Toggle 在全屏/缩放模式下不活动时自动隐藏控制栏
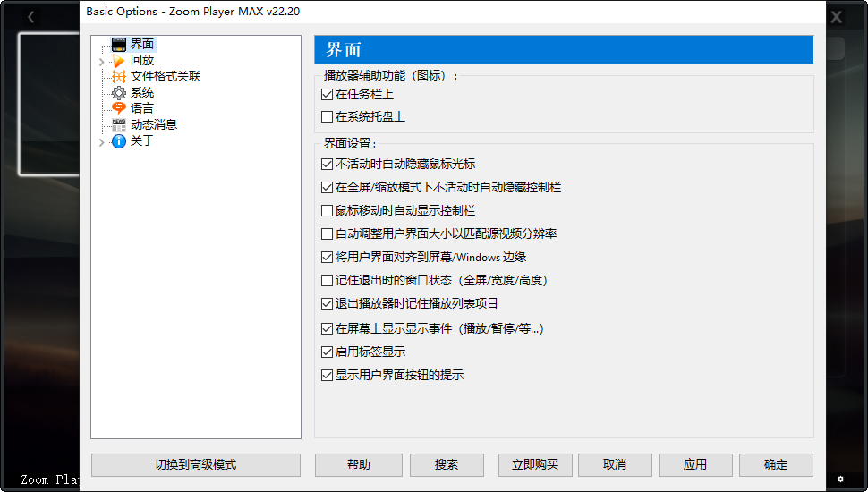 (x=328, y=188)
